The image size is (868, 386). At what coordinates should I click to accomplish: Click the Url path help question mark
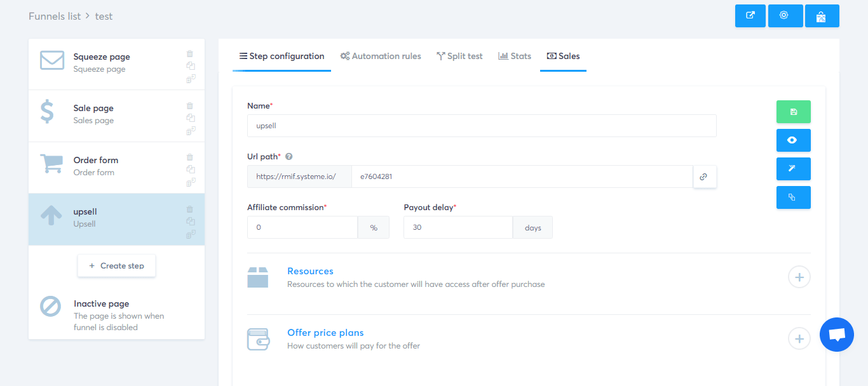pyautogui.click(x=288, y=156)
